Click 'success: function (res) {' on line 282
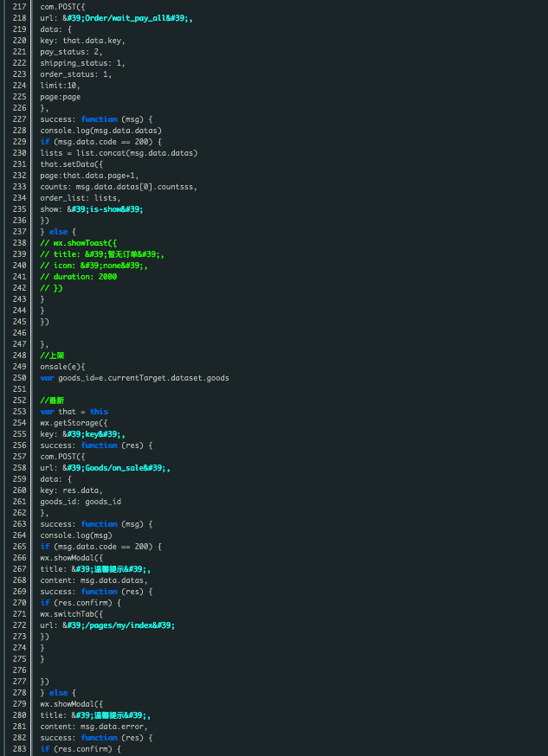Screen dimensions: 548x756 pyautogui.click(x=96, y=738)
